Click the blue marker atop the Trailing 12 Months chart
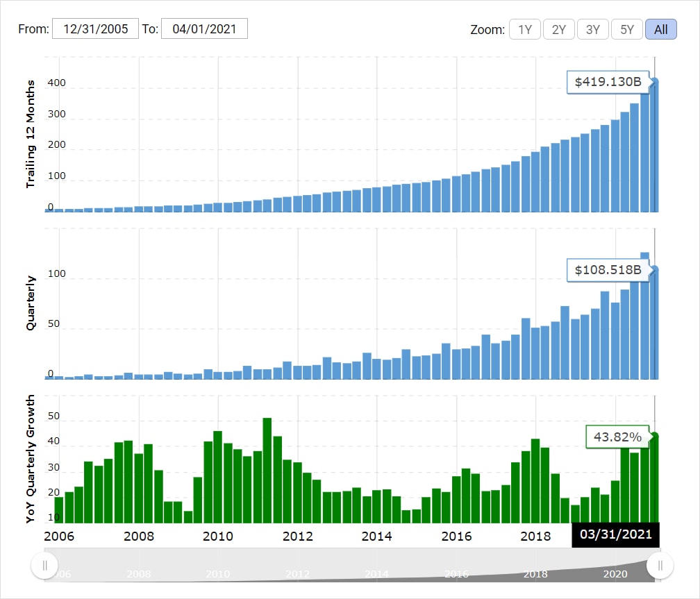 [x=655, y=82]
